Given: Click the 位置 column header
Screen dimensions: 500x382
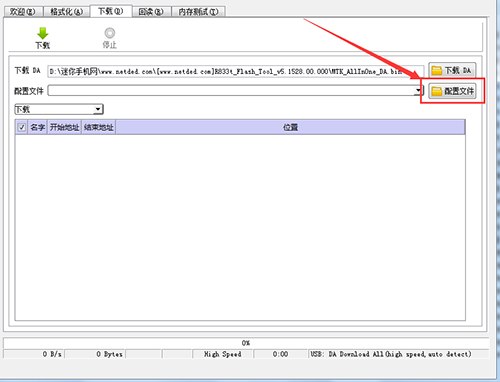Looking at the screenshot, I should pyautogui.click(x=290, y=127).
